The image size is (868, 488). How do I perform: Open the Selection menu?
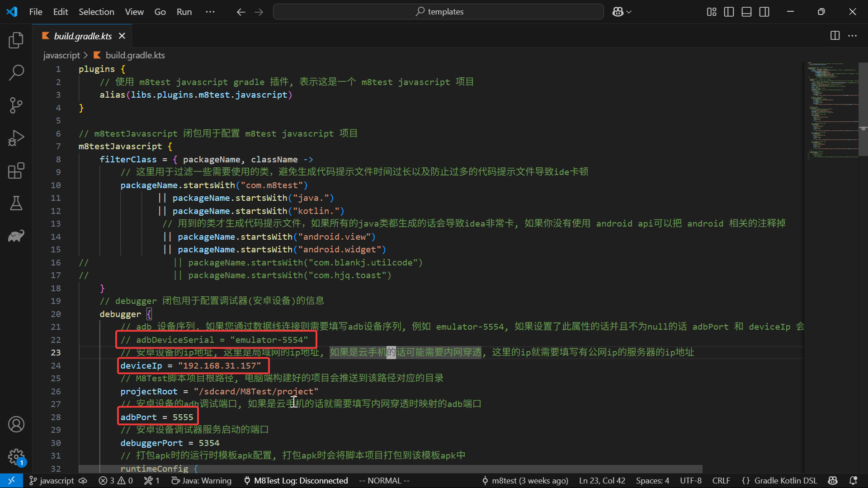click(96, 12)
